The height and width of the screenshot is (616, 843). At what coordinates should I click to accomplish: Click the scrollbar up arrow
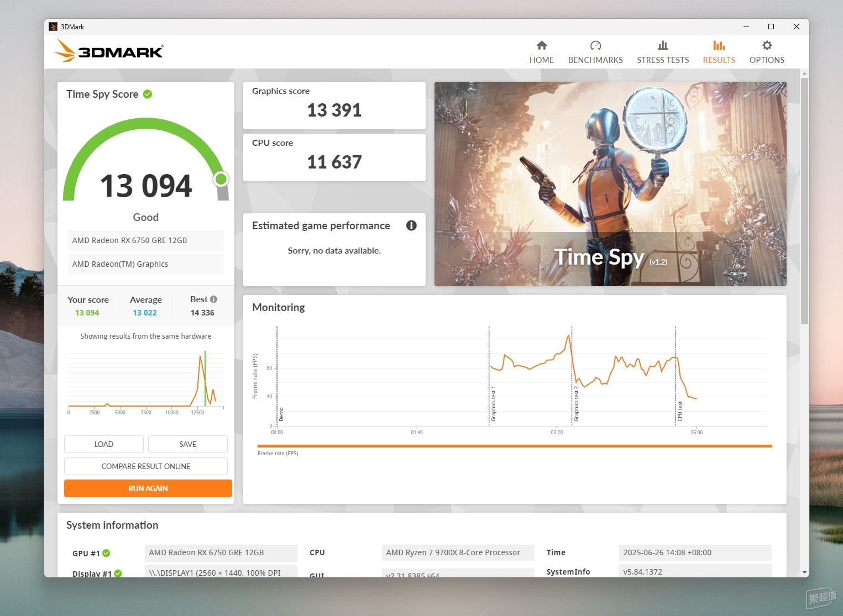pyautogui.click(x=804, y=73)
